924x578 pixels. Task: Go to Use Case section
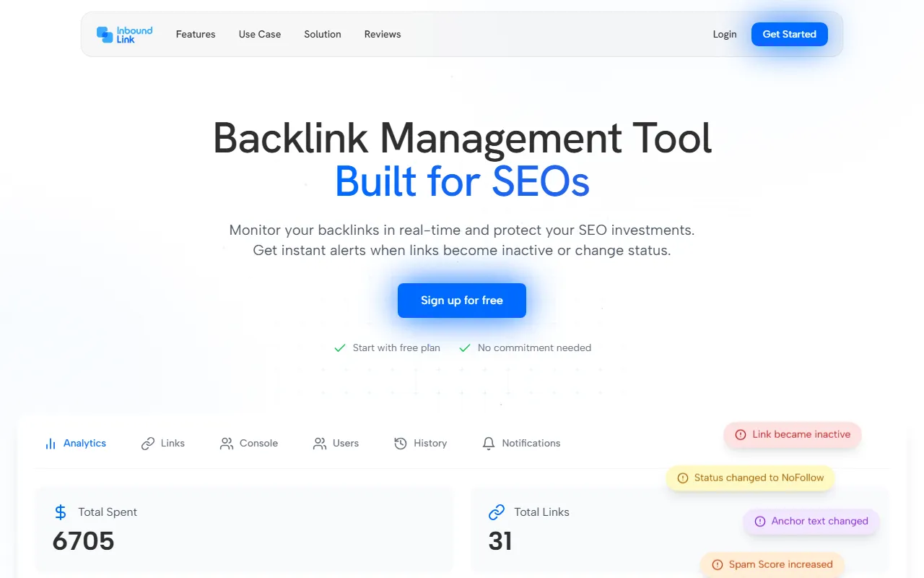(260, 35)
